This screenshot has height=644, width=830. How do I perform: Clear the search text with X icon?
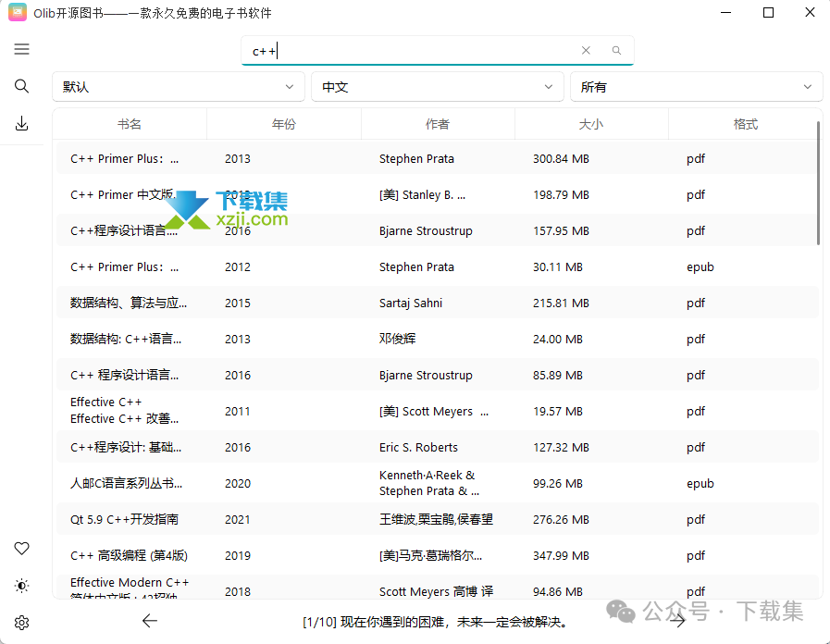pos(586,51)
